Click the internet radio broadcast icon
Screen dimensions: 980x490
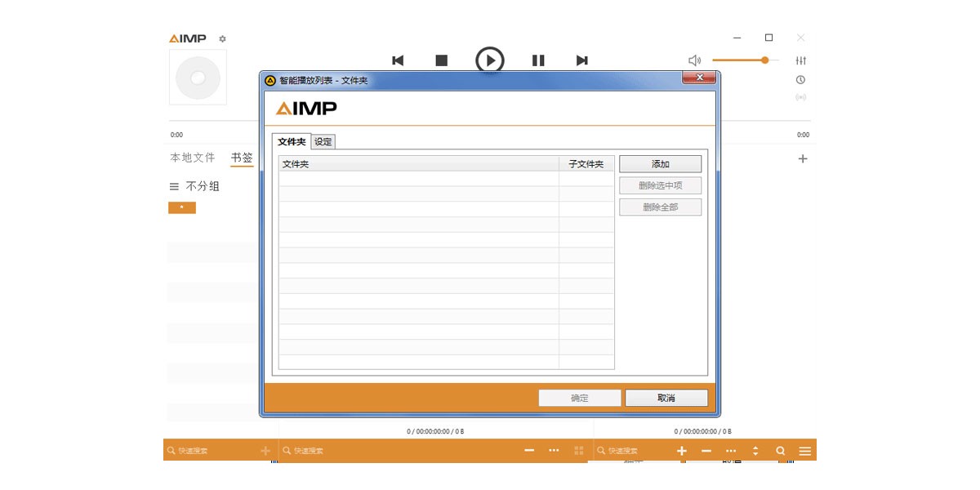[x=801, y=96]
